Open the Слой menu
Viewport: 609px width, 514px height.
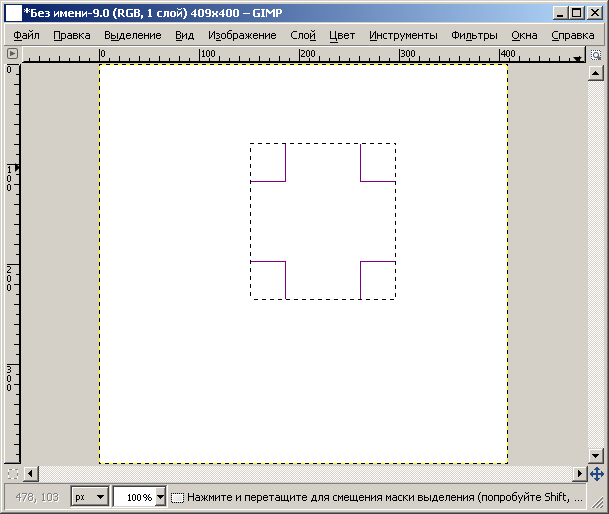point(303,35)
